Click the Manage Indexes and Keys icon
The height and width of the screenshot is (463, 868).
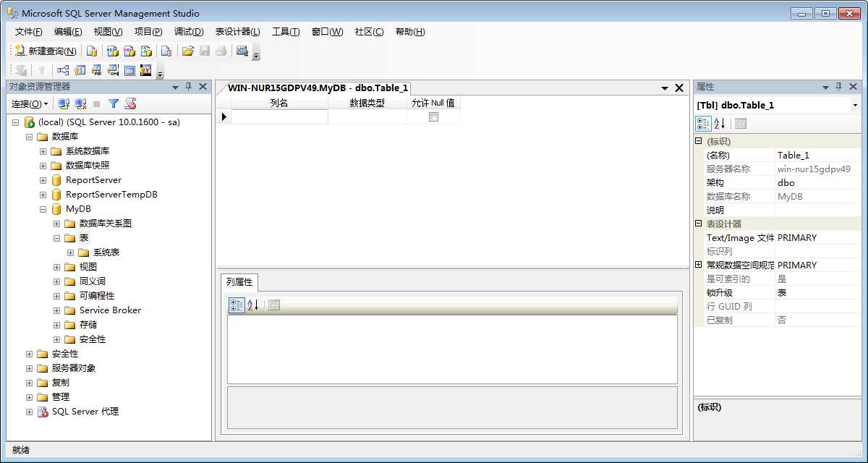click(80, 70)
